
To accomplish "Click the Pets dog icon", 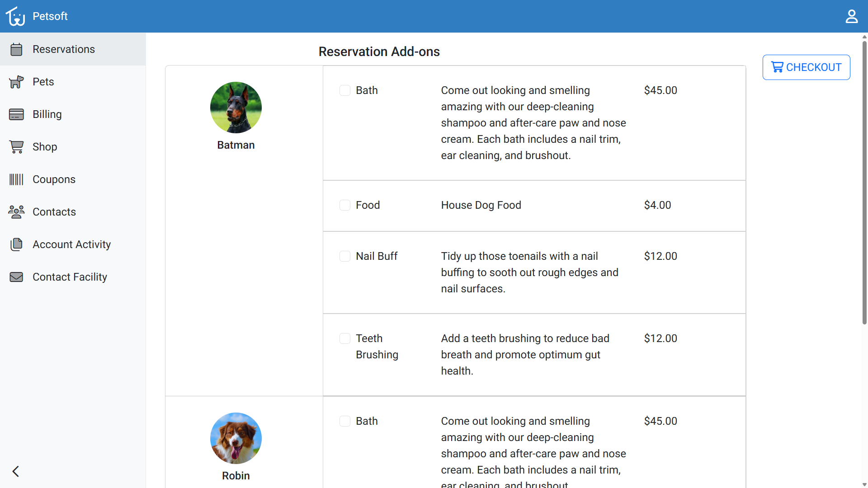I will click(16, 82).
